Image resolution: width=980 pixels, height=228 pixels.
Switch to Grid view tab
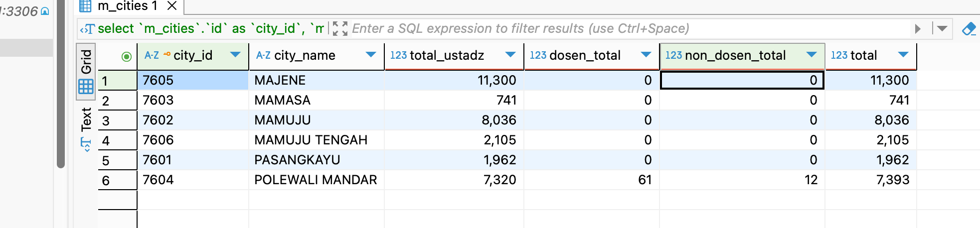tap(86, 62)
